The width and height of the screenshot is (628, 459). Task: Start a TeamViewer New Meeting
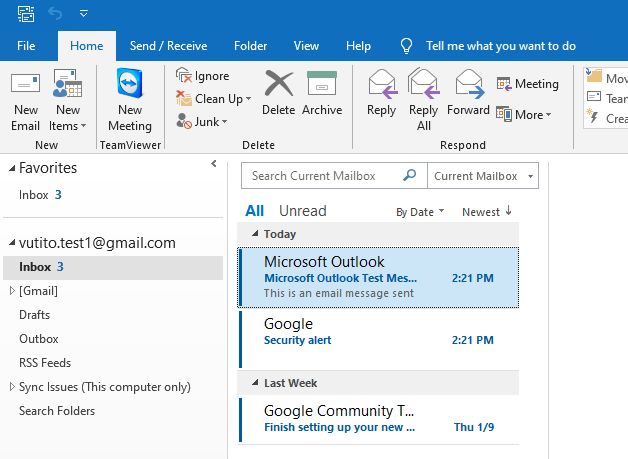point(130,100)
